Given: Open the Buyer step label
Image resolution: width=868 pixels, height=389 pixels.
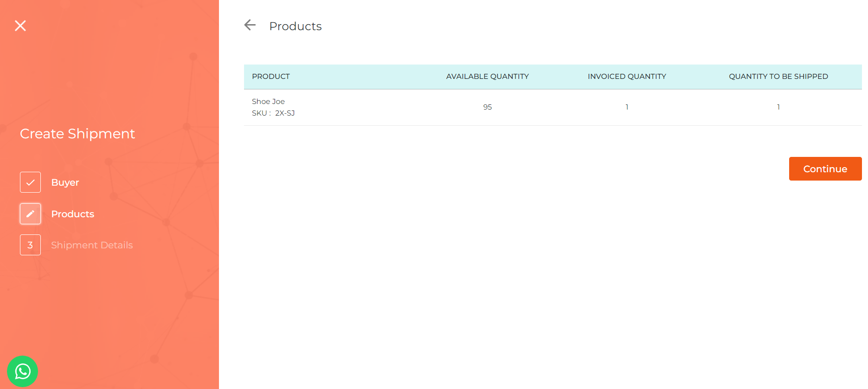Looking at the screenshot, I should click(x=65, y=182).
